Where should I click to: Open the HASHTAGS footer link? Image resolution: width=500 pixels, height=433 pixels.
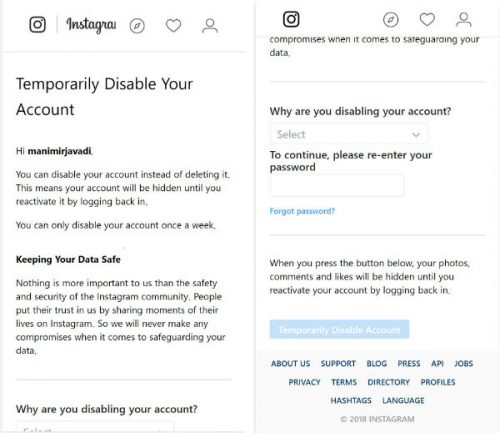click(x=351, y=400)
